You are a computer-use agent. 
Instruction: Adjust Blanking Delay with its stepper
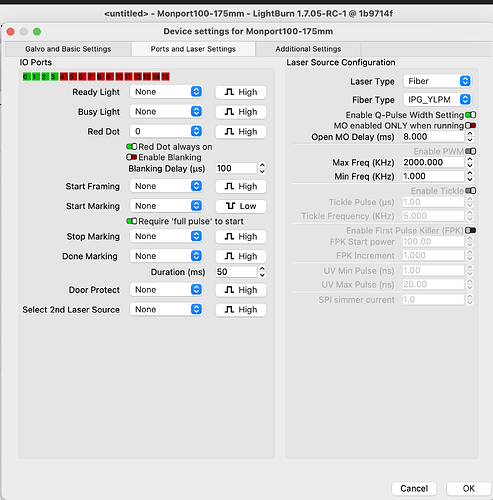point(262,168)
